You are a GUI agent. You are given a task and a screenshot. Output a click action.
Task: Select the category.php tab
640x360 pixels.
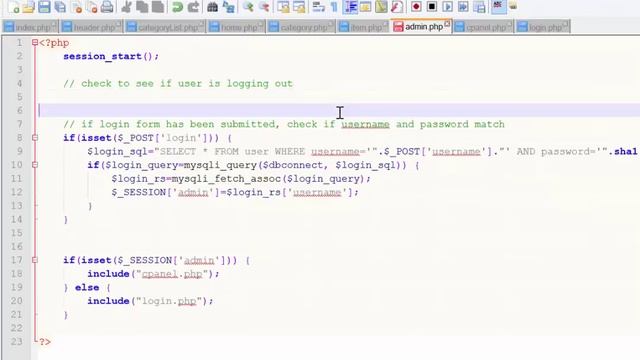[x=301, y=27]
